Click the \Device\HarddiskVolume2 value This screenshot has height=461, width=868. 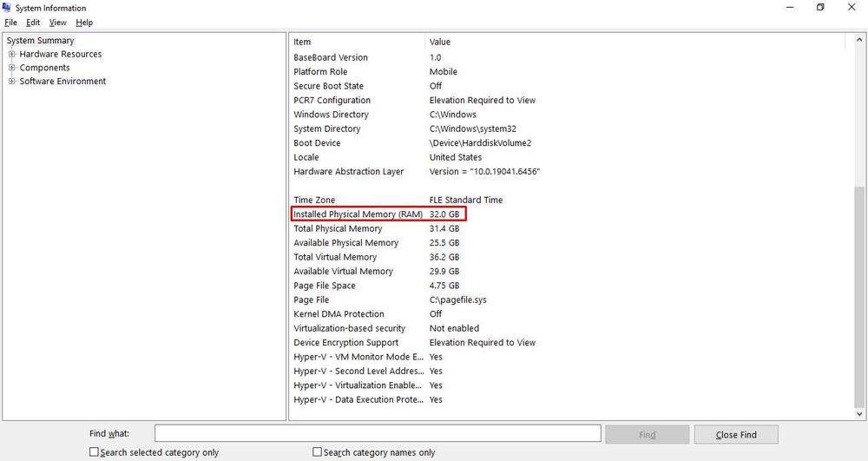[481, 143]
